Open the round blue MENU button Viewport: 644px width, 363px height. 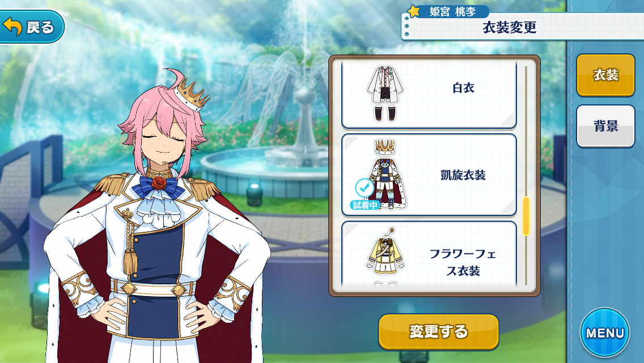(x=604, y=332)
